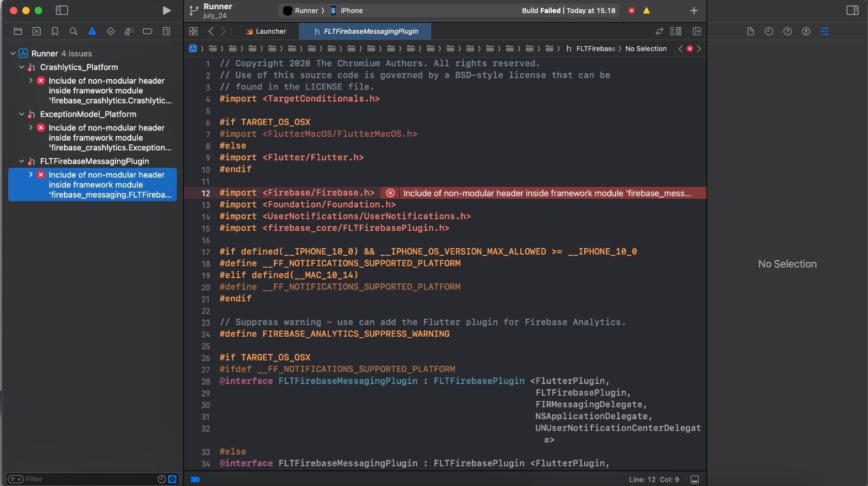
Task: Select the FLTFirebaseMessagingPlugin editor tab
Action: (366, 31)
